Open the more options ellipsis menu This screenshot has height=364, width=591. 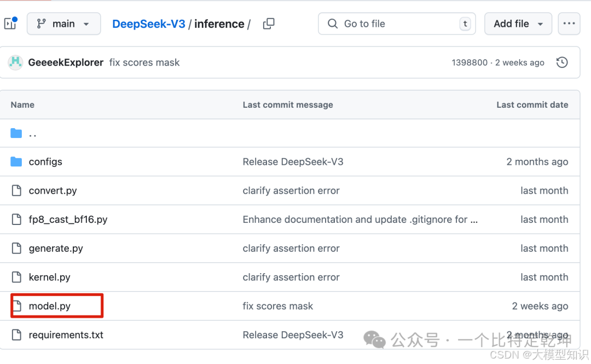point(569,24)
